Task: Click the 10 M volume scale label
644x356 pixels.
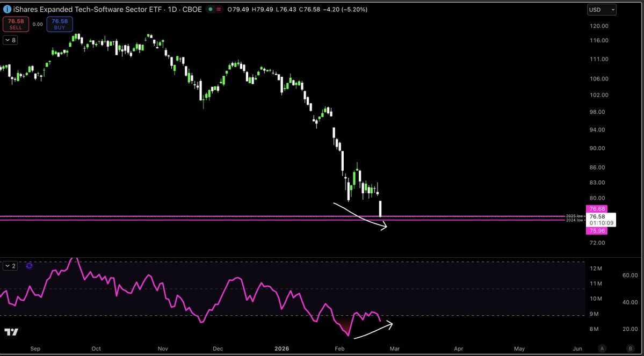Action: coord(596,299)
